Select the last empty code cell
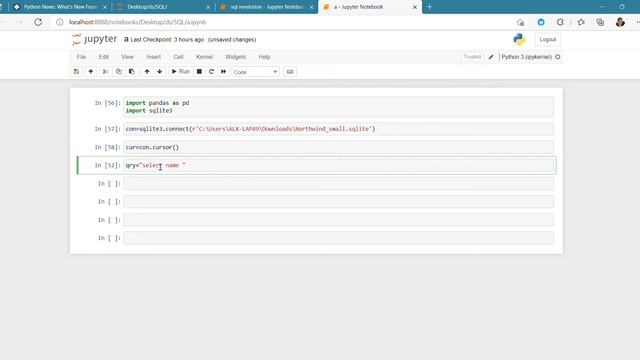The image size is (640, 360). [x=338, y=238]
